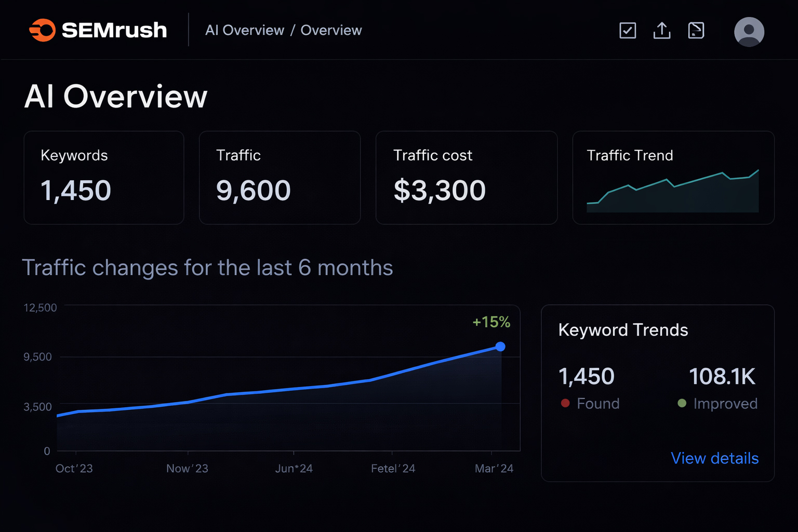The image size is (798, 532).
Task: Open the View details link
Action: (x=714, y=458)
